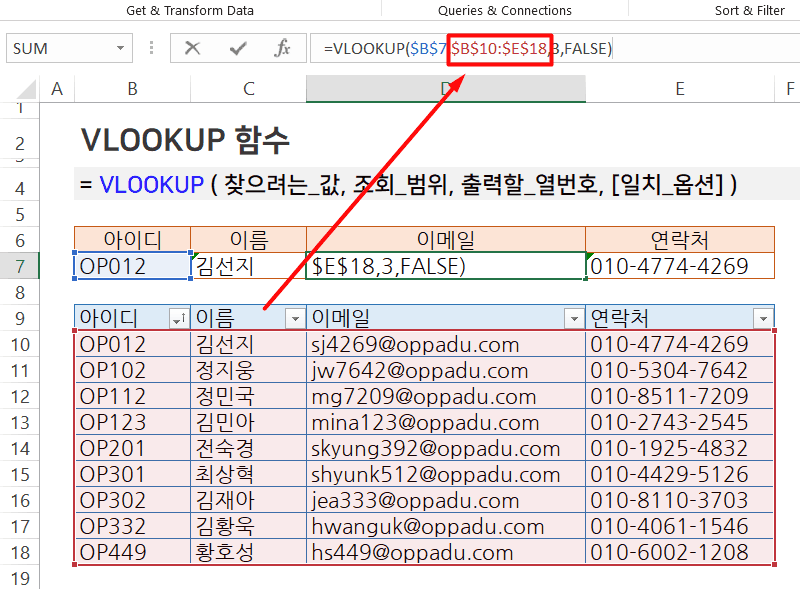Click the OP102 cell
The image size is (800, 589).
click(x=133, y=371)
